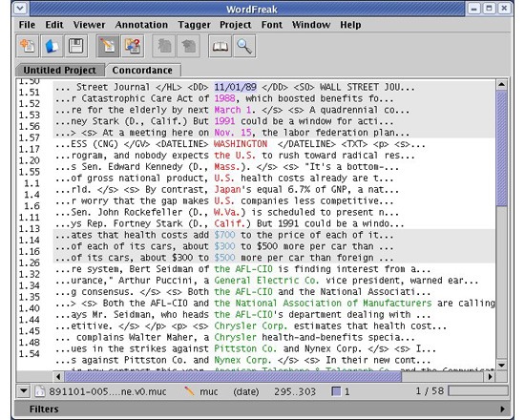Click the horizontal scrollbar right arrow
Screen dimensions: 525x420
[490, 376]
